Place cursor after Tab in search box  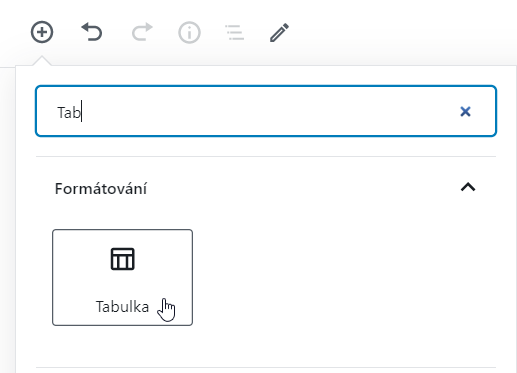point(81,112)
